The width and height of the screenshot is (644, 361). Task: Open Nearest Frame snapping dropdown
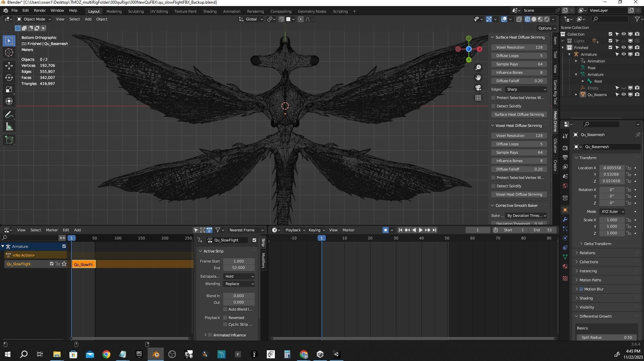pos(246,230)
